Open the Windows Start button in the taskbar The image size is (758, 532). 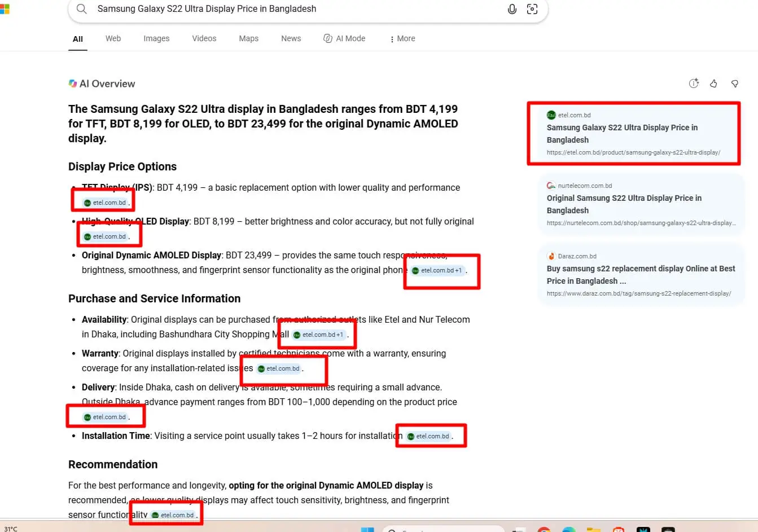pos(367,529)
